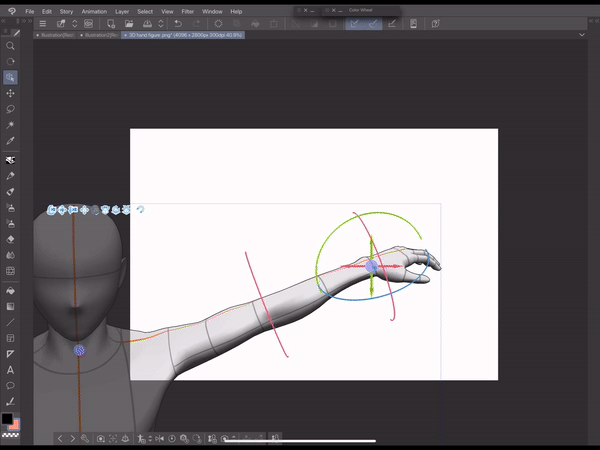This screenshot has height=450, width=600.
Task: Toggle the snap to grid button
Action: click(x=392, y=23)
